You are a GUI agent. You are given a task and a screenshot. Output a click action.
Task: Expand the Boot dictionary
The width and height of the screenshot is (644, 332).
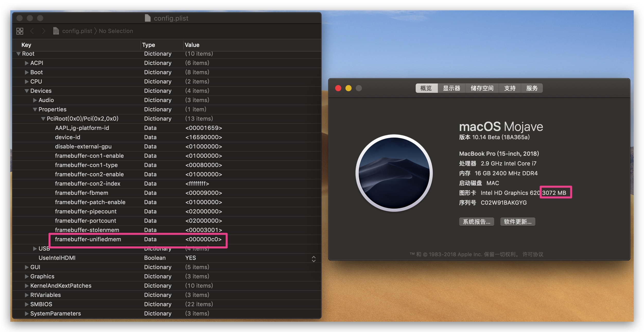tap(27, 72)
